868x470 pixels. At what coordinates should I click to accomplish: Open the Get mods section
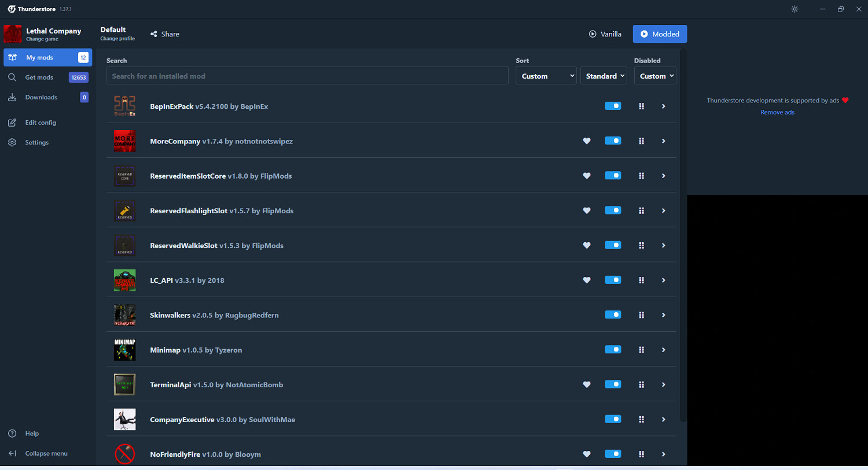[x=39, y=77]
